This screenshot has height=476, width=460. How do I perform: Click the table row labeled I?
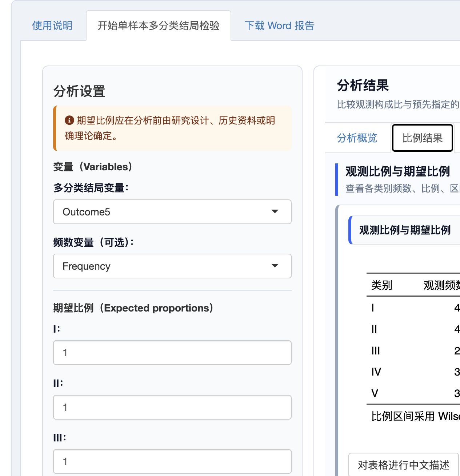click(x=413, y=308)
